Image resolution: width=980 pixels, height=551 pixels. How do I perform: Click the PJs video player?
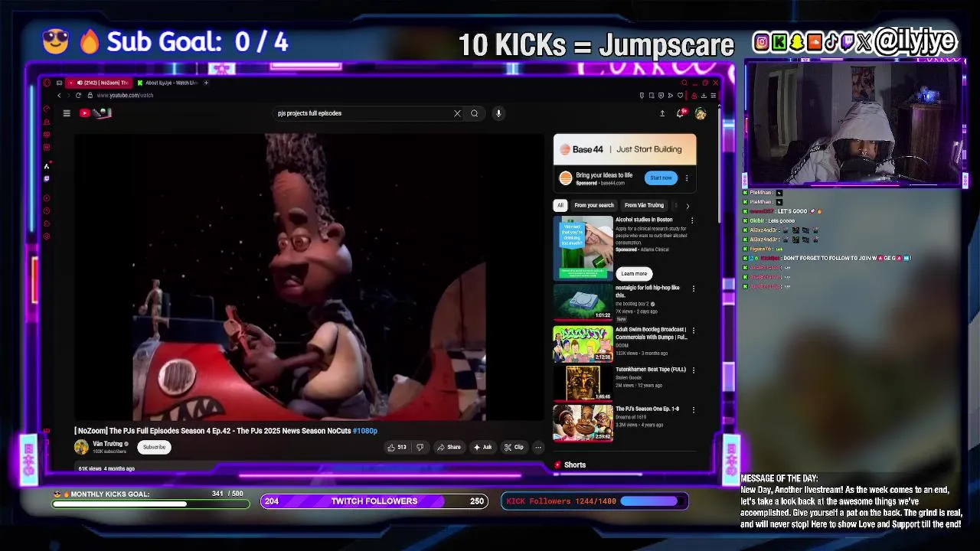coord(309,277)
